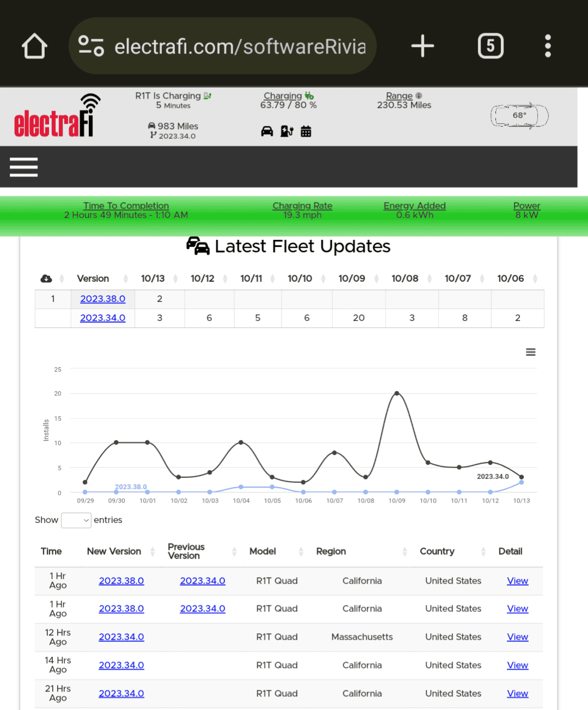
Task: View details of Massachusetts row
Action: (x=517, y=637)
